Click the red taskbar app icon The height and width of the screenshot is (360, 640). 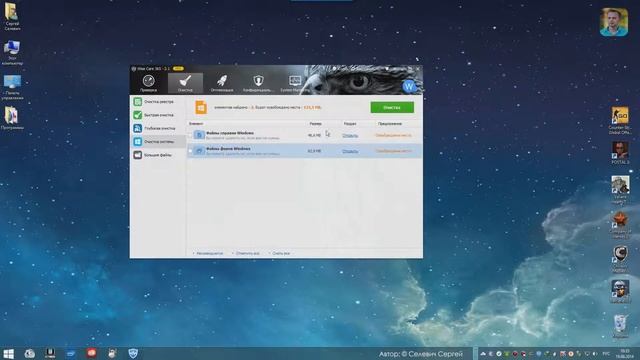[x=91, y=353]
